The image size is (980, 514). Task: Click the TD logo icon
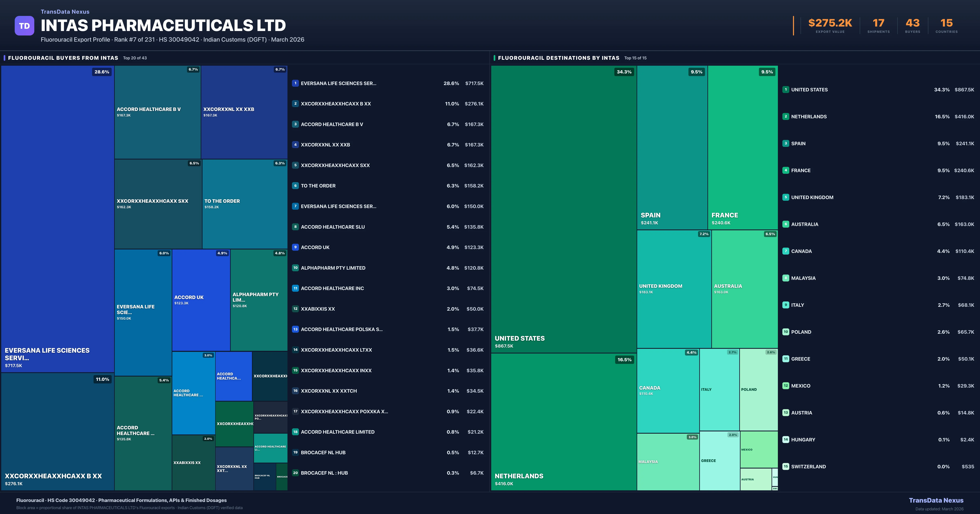[24, 26]
